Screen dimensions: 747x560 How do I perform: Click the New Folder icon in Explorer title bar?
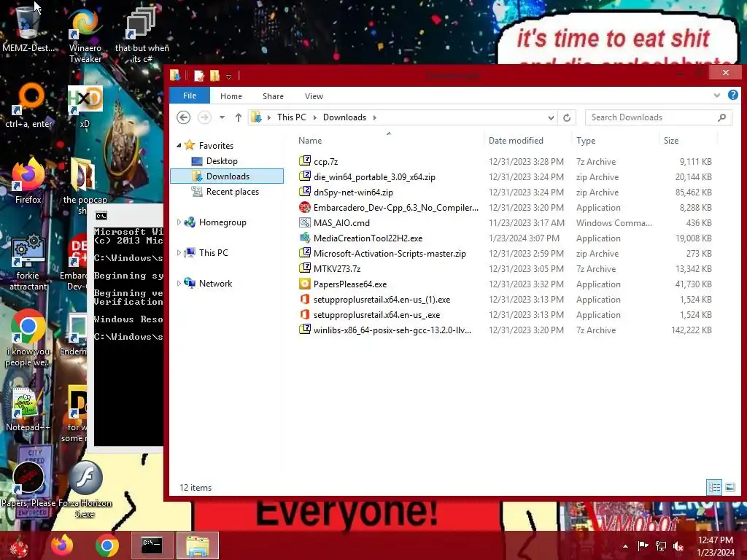click(215, 75)
